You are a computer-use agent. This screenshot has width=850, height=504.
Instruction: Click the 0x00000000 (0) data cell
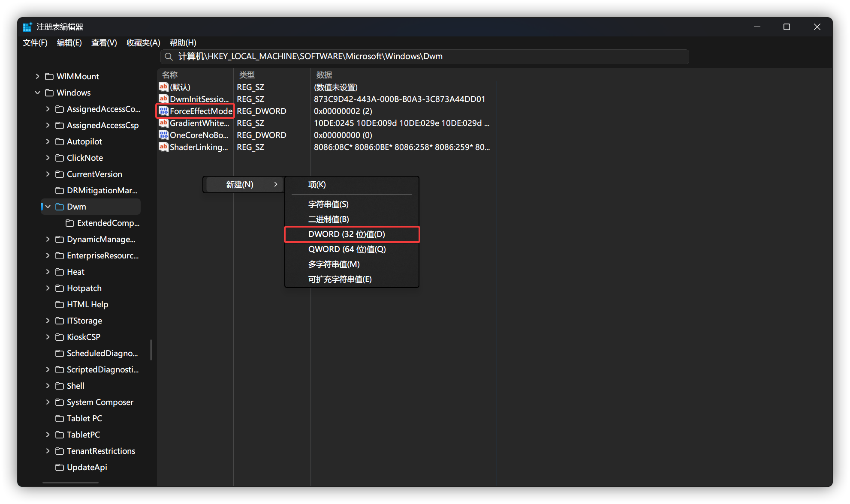pos(343,135)
